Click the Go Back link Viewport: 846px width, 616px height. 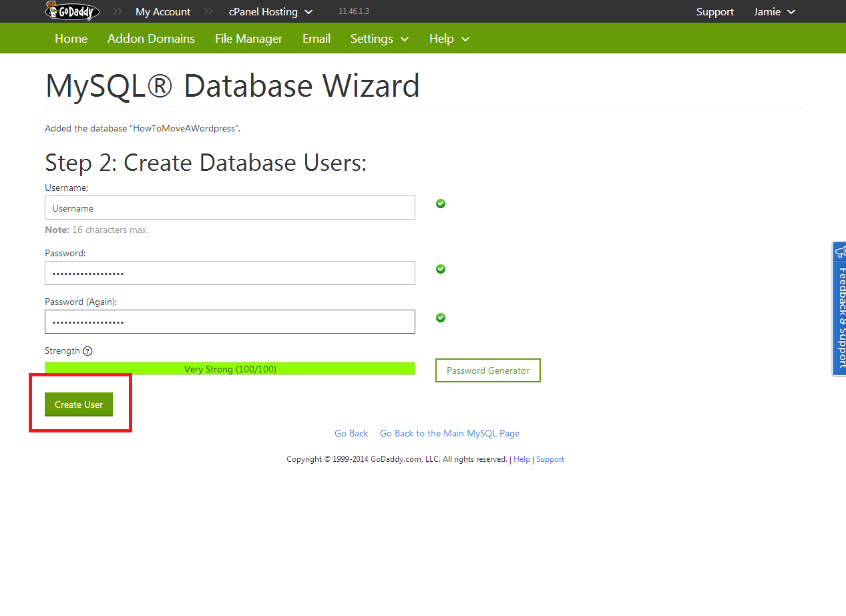351,433
